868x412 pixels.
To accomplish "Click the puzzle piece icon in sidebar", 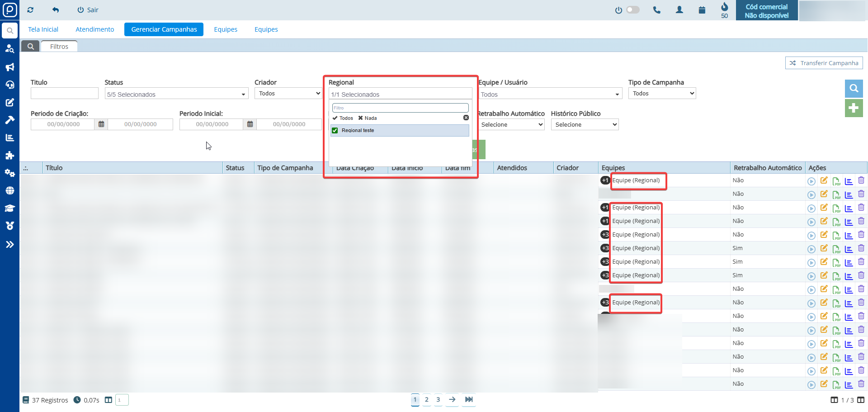I will click(9, 156).
